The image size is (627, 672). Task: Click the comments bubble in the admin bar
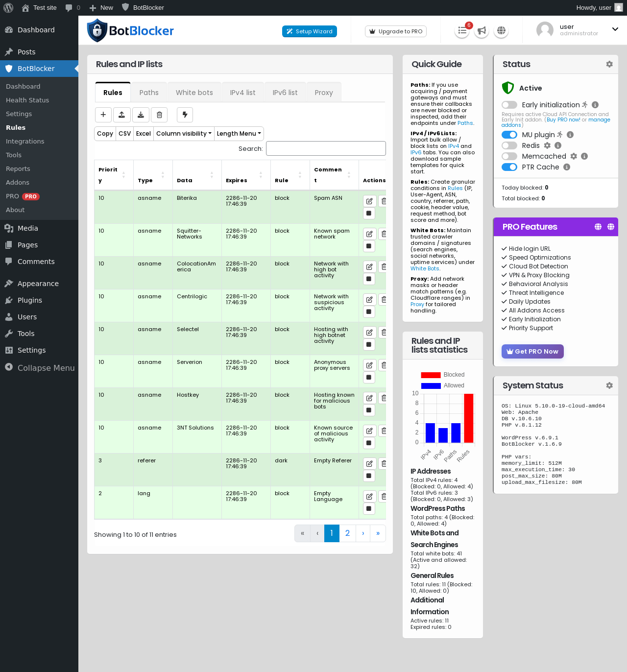72,8
